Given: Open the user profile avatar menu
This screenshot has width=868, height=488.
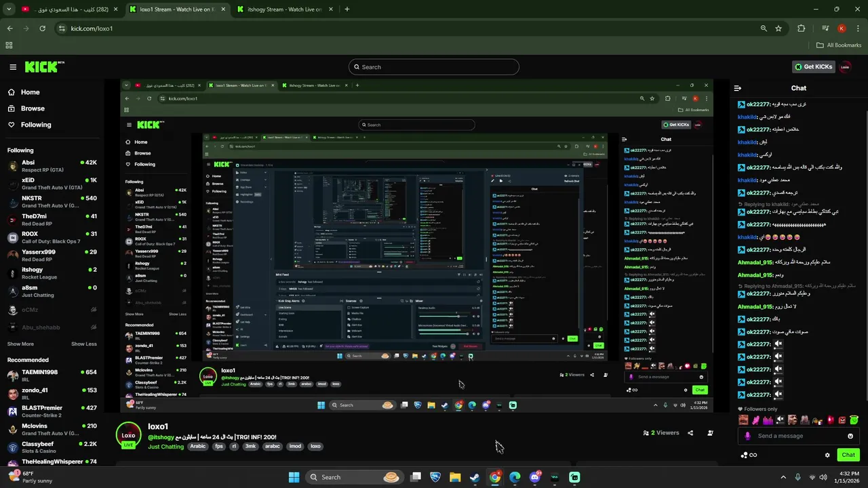Looking at the screenshot, I should tap(845, 67).
